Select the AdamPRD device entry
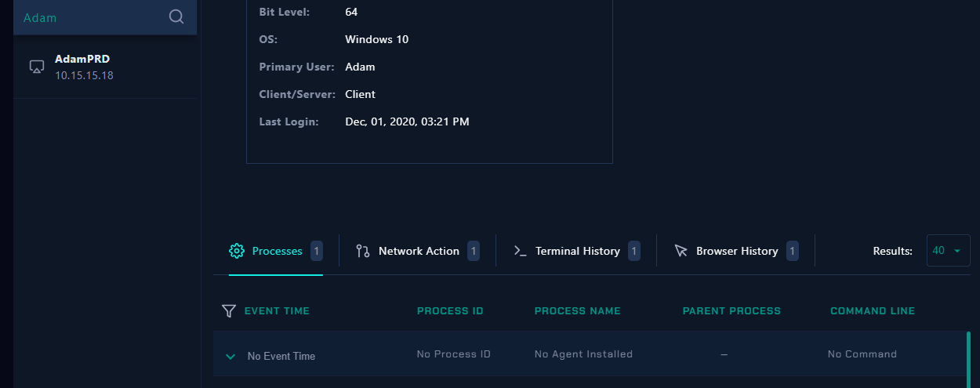The height and width of the screenshot is (388, 980). (x=105, y=67)
